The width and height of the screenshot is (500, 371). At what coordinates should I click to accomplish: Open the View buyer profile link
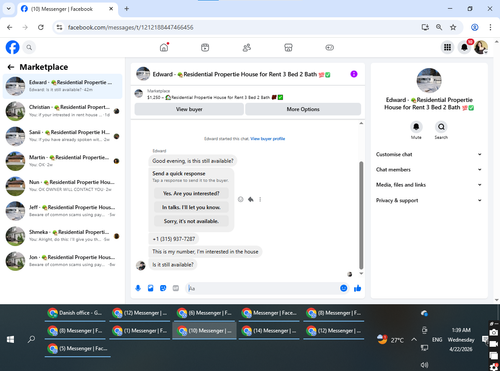tap(268, 139)
